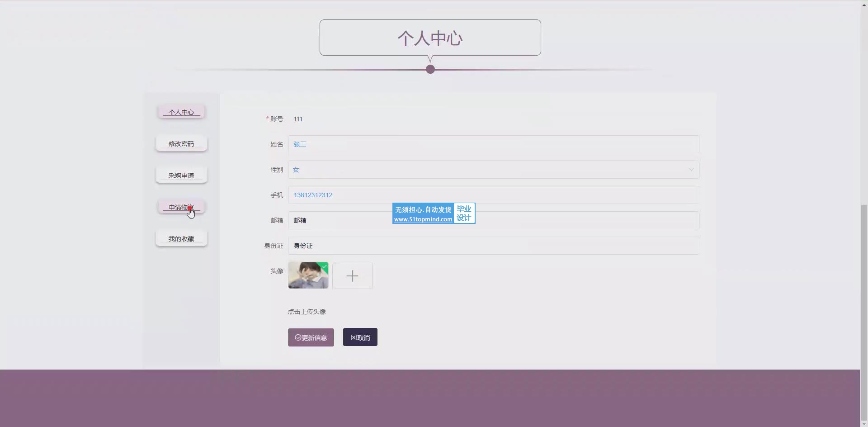Screen dimensions: 868x427
Task: Click the vertical scrollbar thumb
Action: (864, 312)
